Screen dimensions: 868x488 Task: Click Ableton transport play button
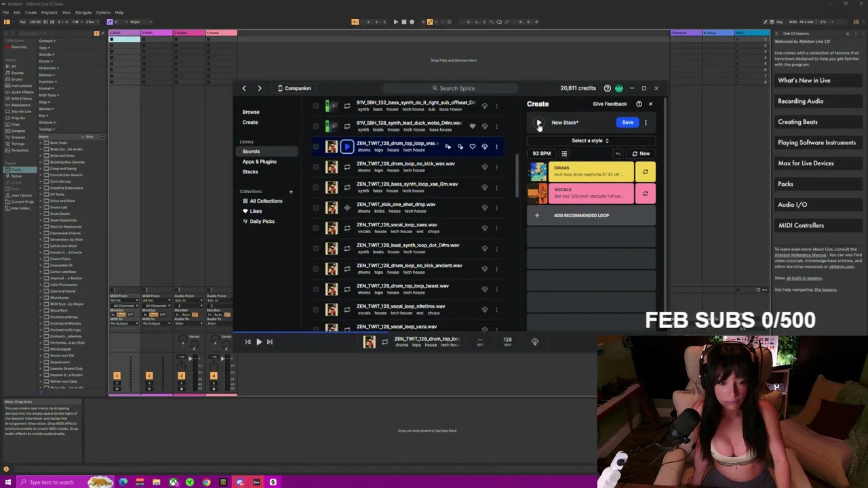[x=395, y=22]
